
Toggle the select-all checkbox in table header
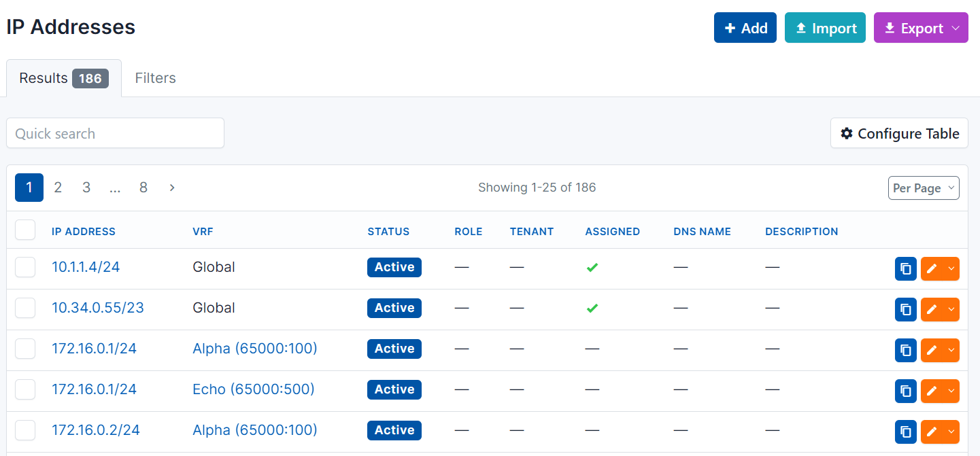[25, 230]
